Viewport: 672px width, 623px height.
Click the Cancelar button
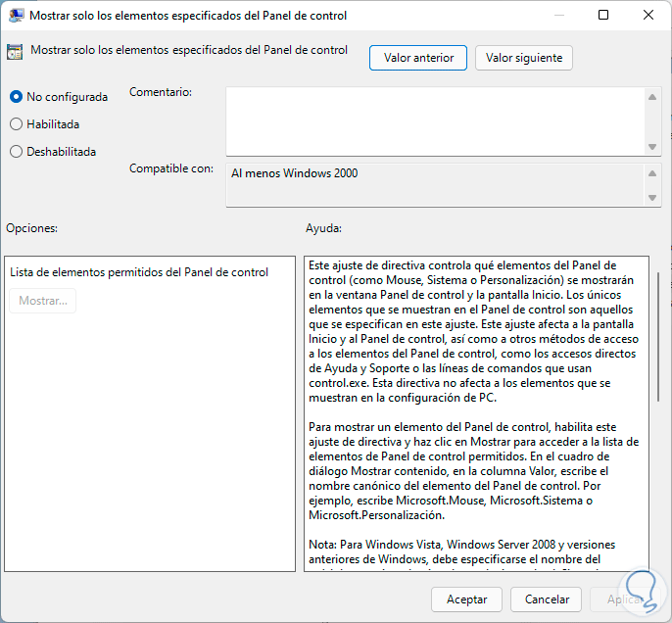point(546,599)
